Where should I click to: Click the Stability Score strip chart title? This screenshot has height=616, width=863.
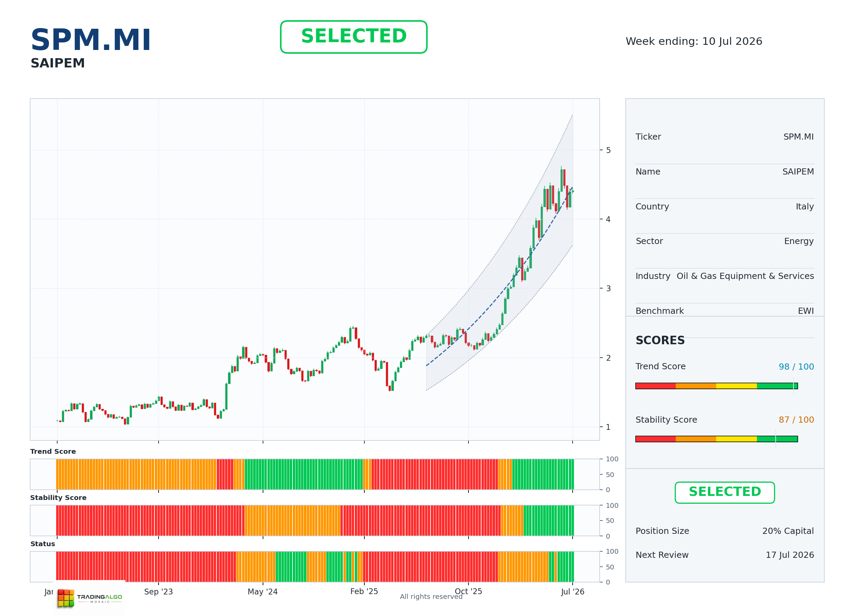58,498
